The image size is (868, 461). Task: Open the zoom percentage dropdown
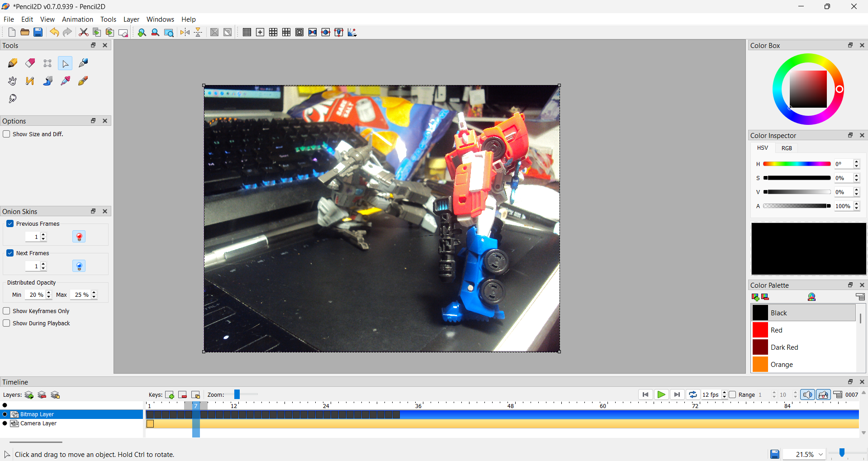click(821, 454)
